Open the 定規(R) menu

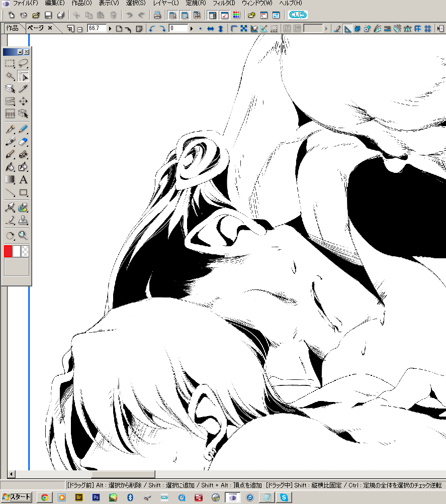tap(196, 3)
